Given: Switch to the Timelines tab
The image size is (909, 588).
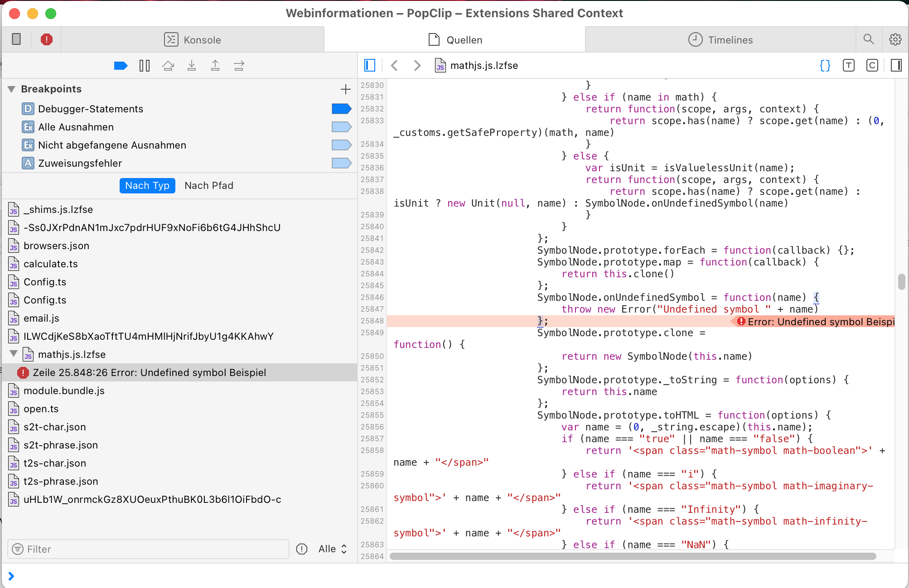Looking at the screenshot, I should click(x=720, y=40).
